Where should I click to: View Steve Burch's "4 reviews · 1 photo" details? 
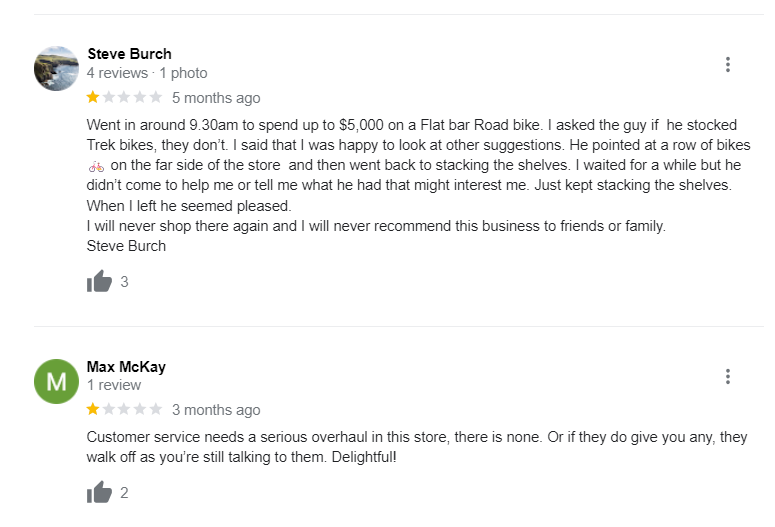point(147,73)
